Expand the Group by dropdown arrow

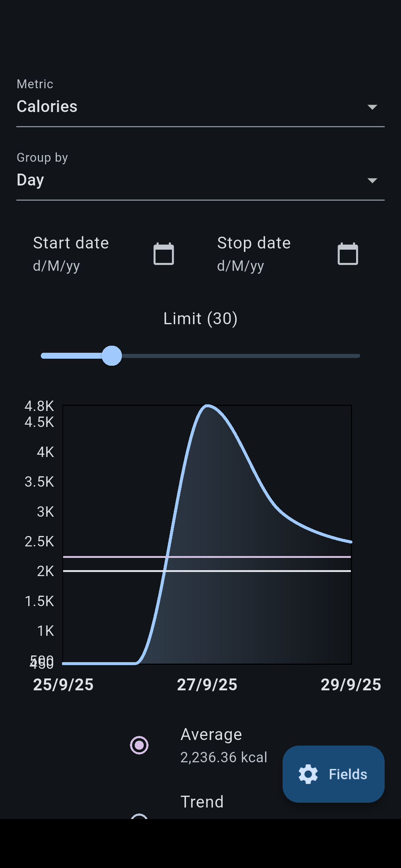[372, 181]
